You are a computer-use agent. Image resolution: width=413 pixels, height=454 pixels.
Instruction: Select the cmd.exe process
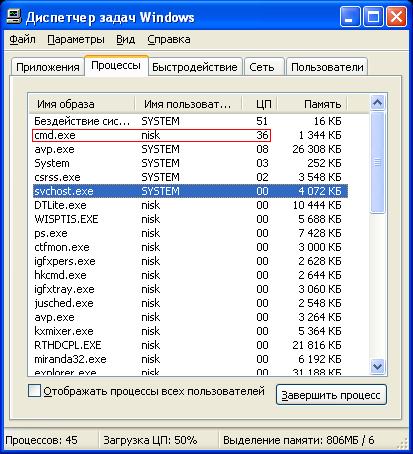coord(190,135)
